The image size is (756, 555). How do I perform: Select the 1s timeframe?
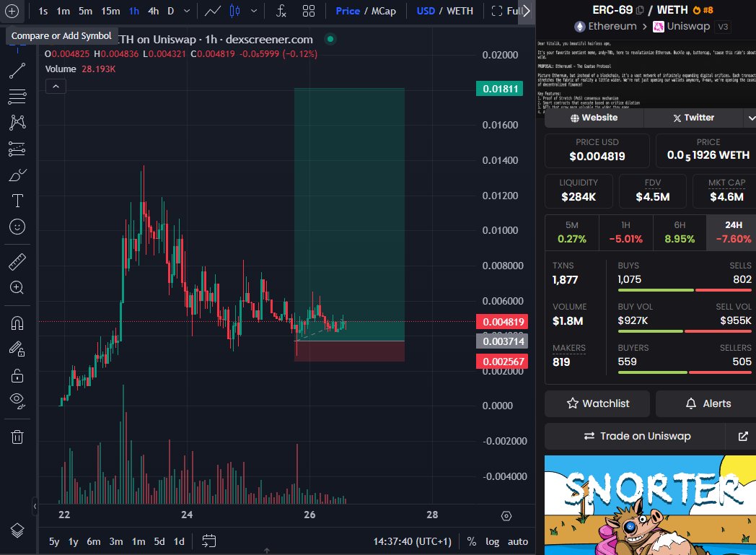click(43, 11)
